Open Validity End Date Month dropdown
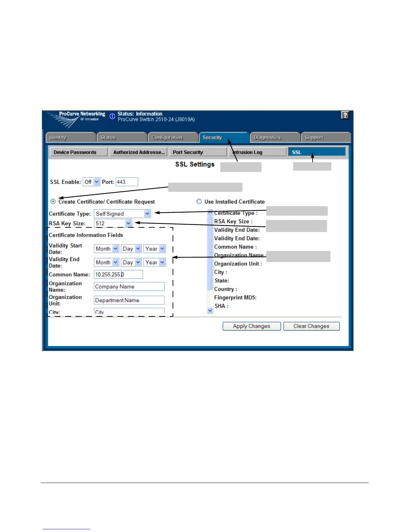The height and width of the screenshot is (532, 411). coord(106,262)
